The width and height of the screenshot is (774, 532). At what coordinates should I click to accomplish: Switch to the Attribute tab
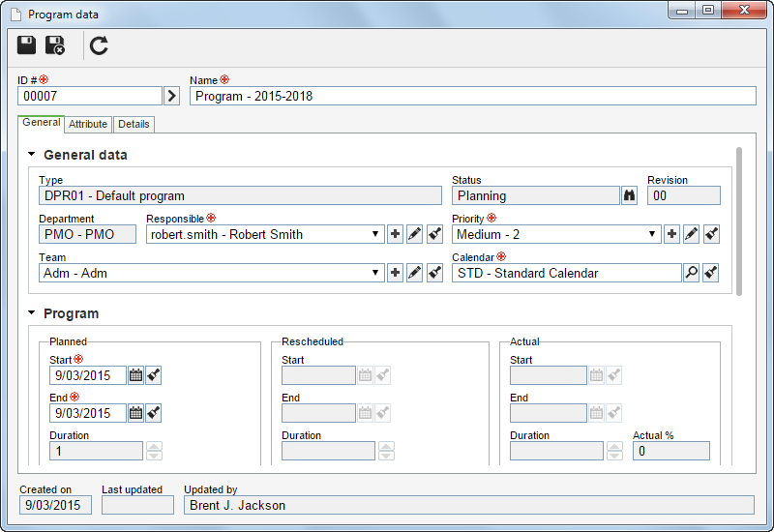[88, 124]
